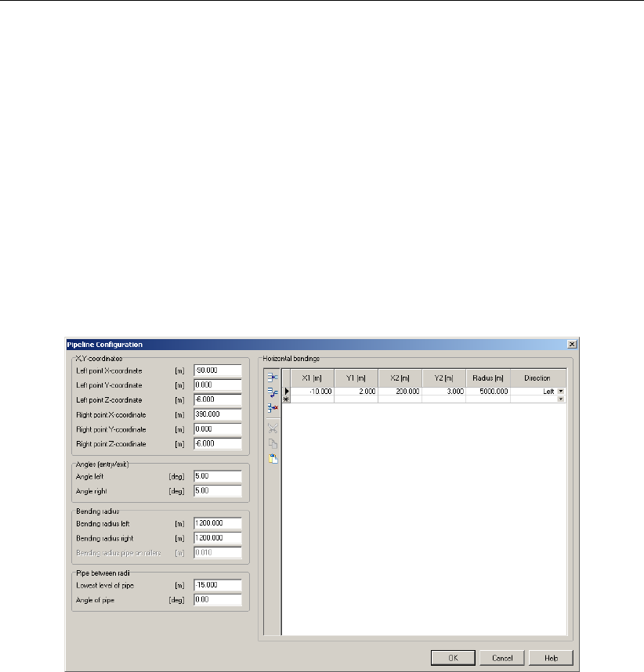Select the Y1 cell with 2.000

tap(356, 392)
